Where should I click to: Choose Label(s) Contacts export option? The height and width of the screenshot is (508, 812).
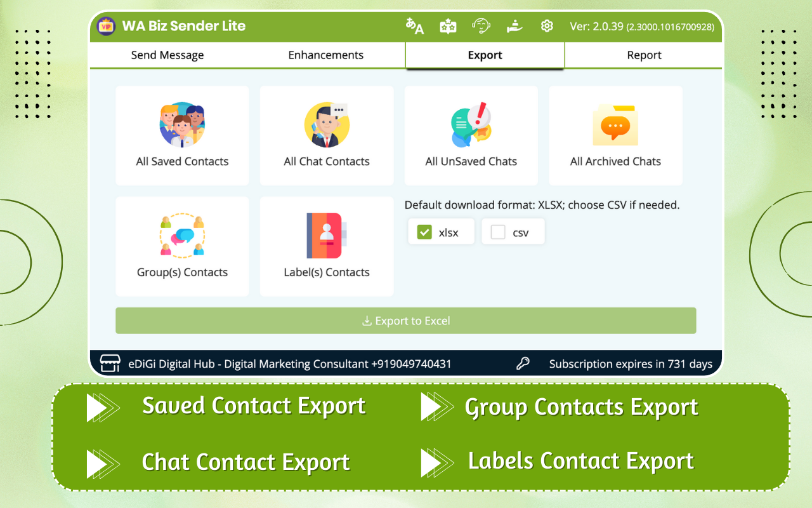[327, 246]
